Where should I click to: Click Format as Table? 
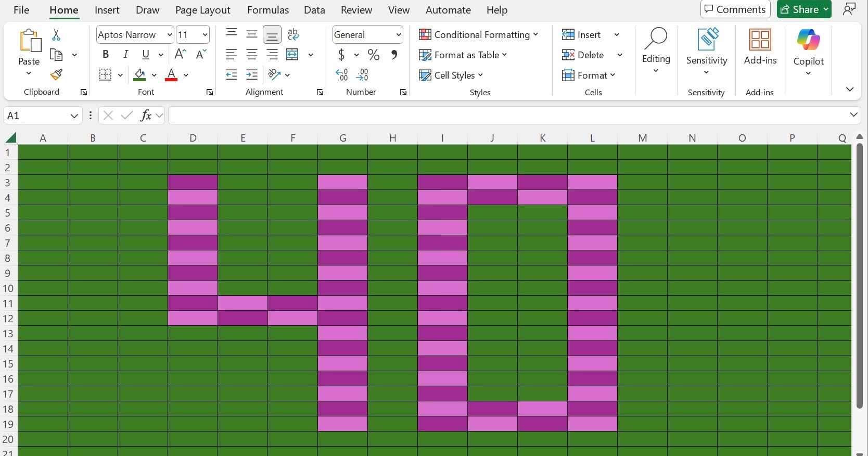click(x=463, y=55)
